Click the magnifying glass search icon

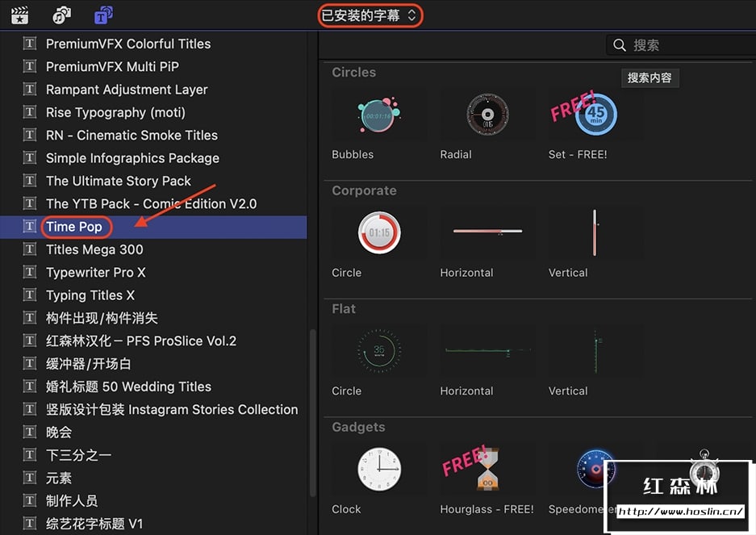619,45
